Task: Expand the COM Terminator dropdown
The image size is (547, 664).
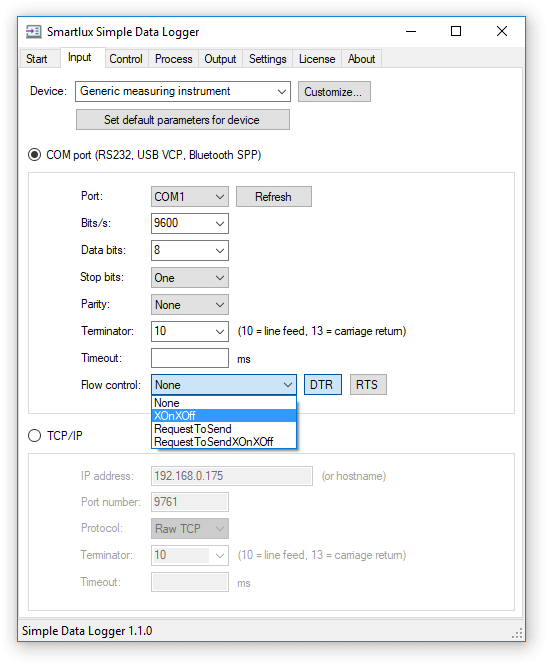Action: [190, 331]
